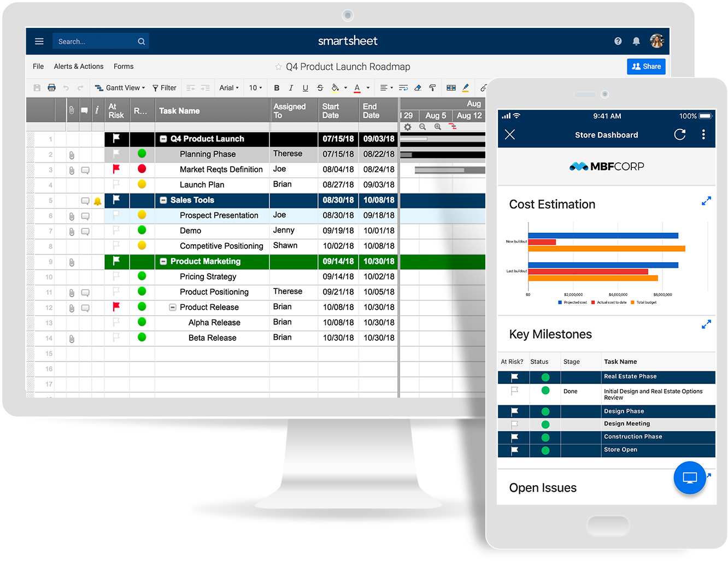Toggle Italic formatting

click(291, 88)
